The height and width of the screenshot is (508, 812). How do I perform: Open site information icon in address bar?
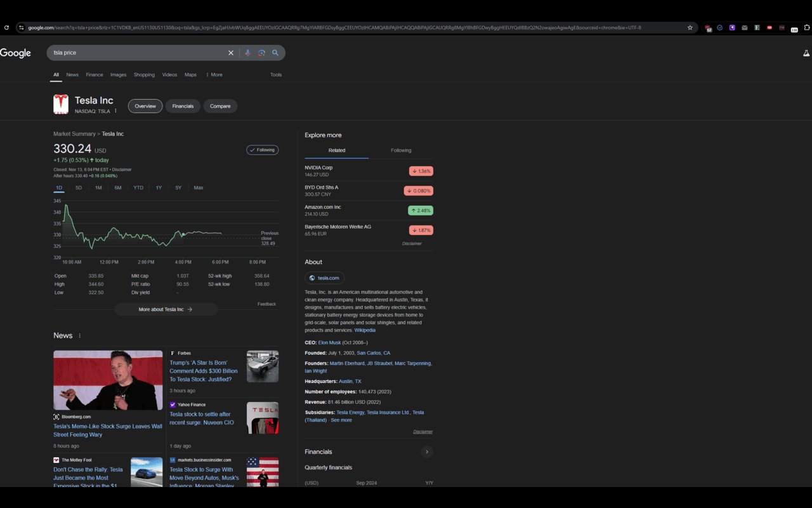click(x=21, y=28)
